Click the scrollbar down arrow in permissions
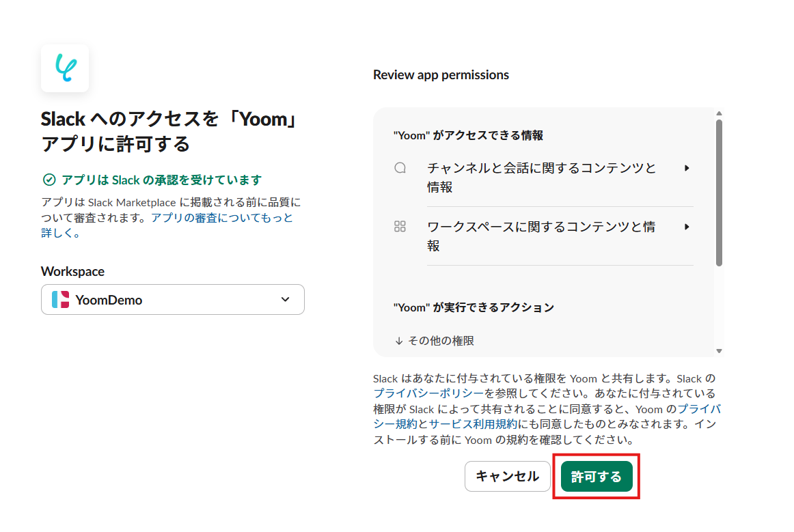This screenshot has width=794, height=532. click(719, 351)
